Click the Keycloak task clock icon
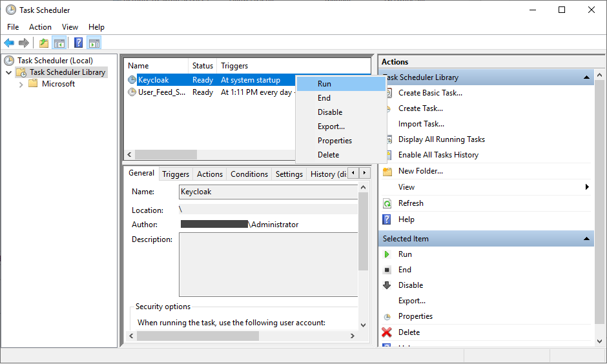607x364 pixels. click(x=132, y=80)
